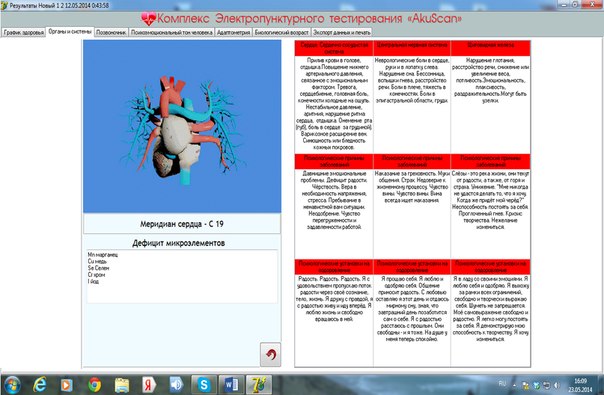Open Yandex browser from the taskbar
Image resolution: width=604 pixels, height=395 pixels.
point(149,385)
